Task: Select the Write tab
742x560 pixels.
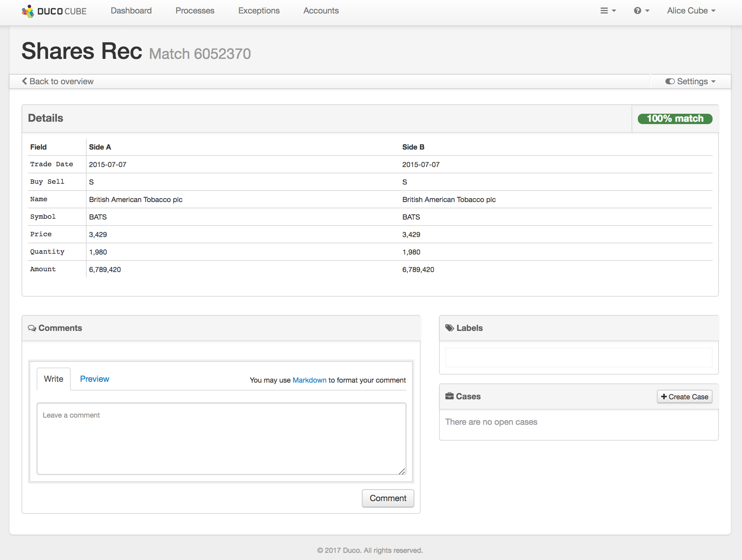Action: pyautogui.click(x=54, y=379)
